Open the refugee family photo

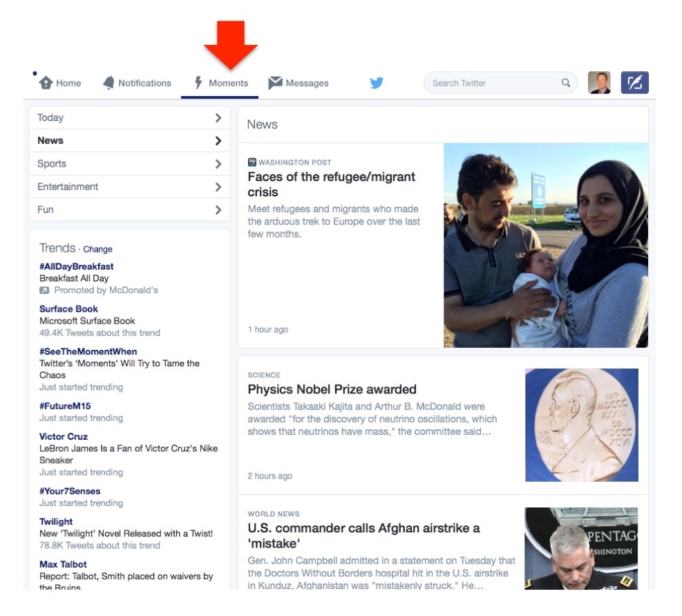(545, 245)
